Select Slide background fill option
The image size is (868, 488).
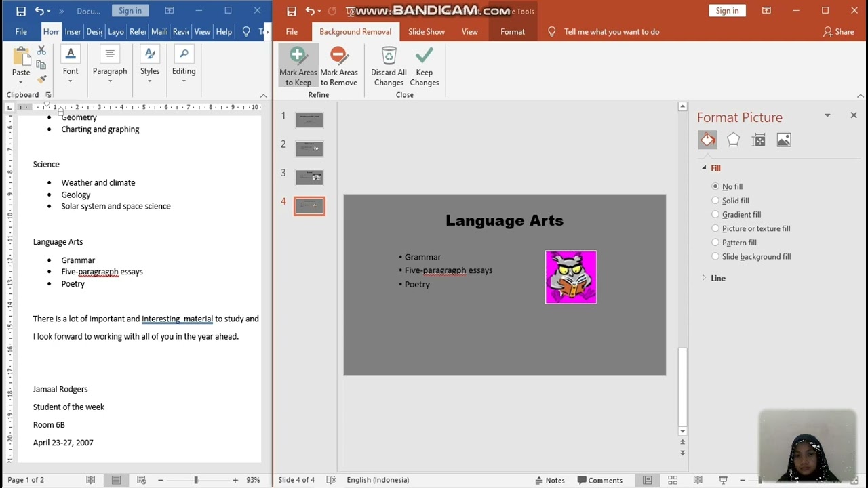coord(751,256)
